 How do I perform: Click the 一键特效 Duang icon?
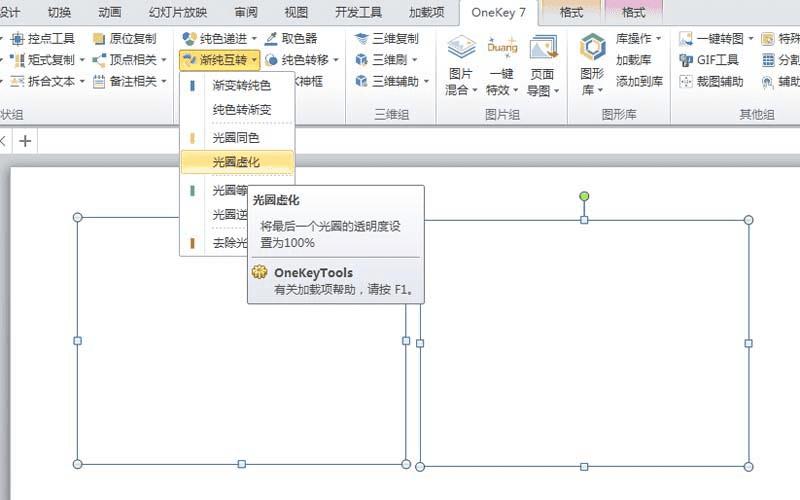pyautogui.click(x=502, y=48)
